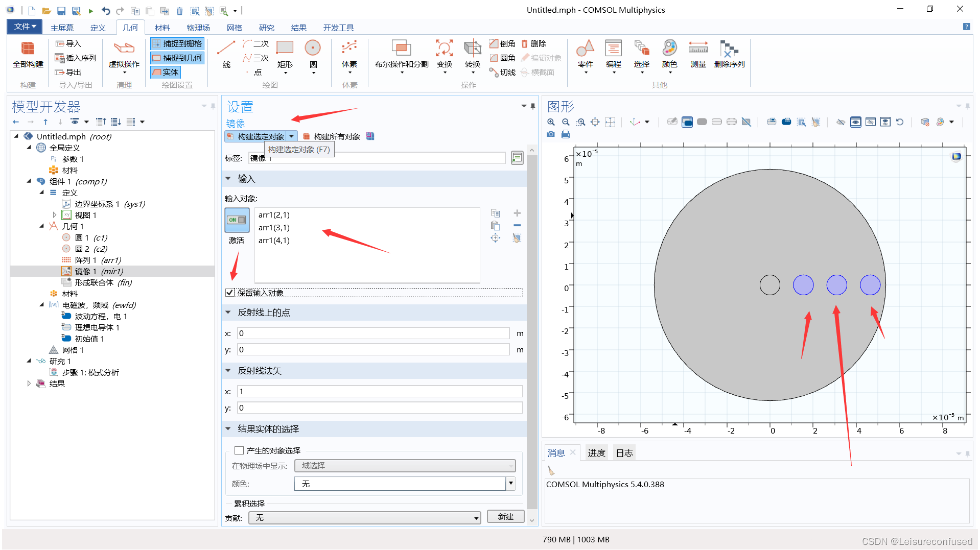Click 构建选定对象 button
980x550 pixels.
click(255, 136)
